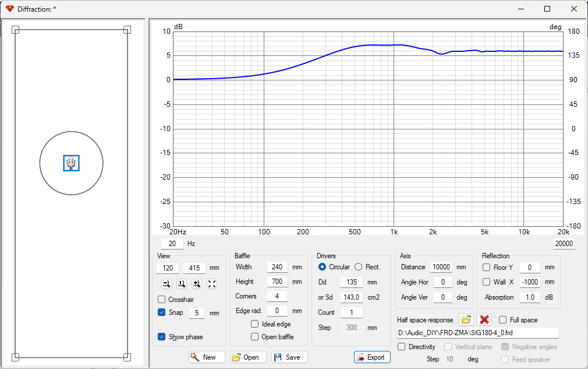Turn on the Directivity checkbox
The image size is (588, 369).
pos(401,347)
